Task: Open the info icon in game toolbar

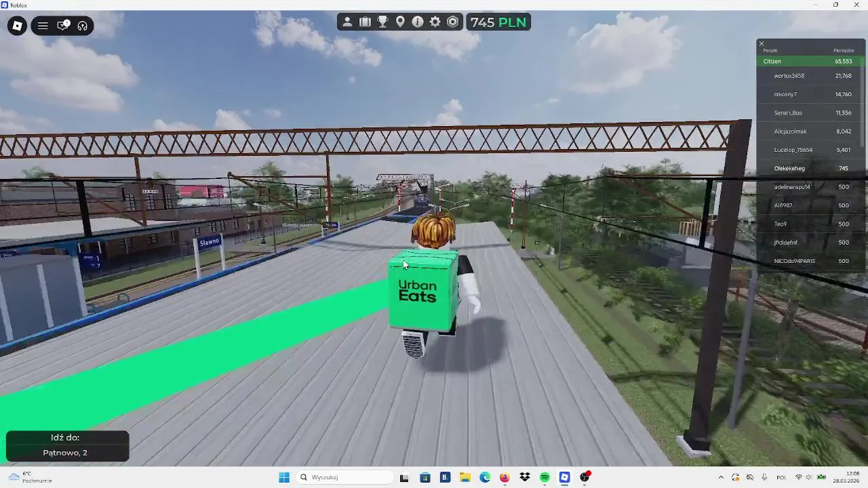Action: click(418, 22)
